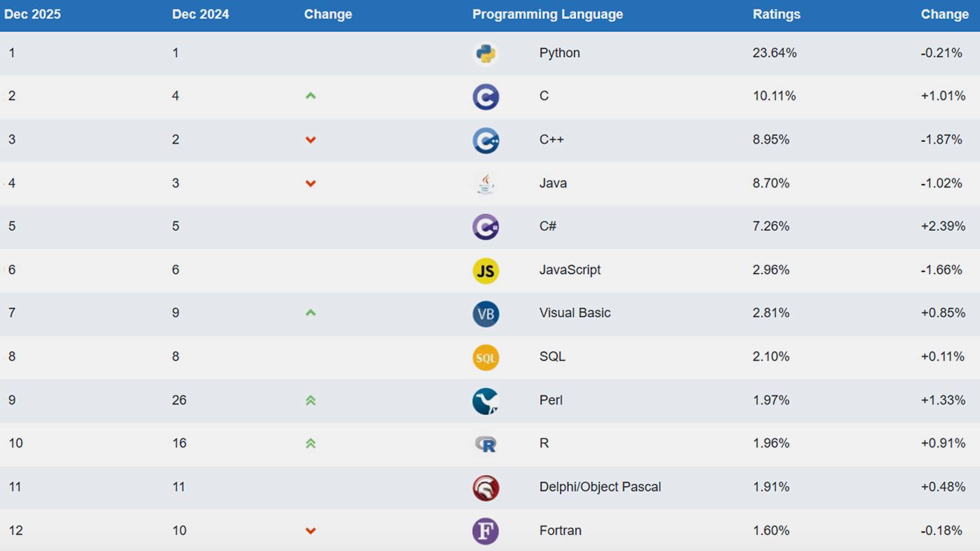Select the Delphi/Object Pascal language name
The image size is (980, 551).
point(599,487)
